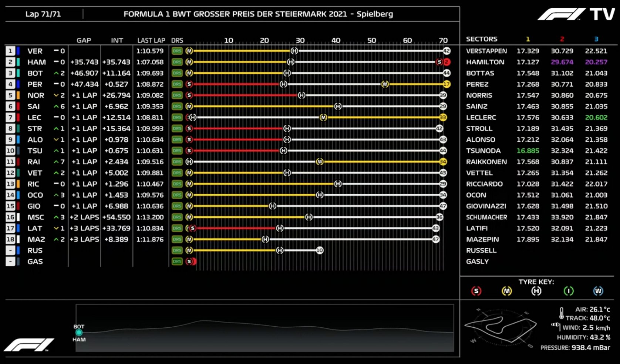Click the position 18 badge for MAZ
The image size is (620, 364).
tap(10, 239)
